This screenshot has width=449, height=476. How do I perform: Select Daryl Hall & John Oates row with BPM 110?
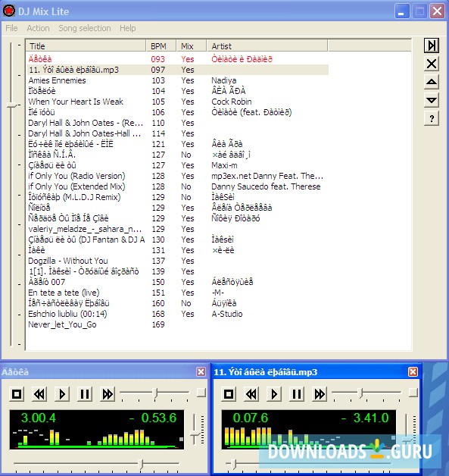pos(178,123)
